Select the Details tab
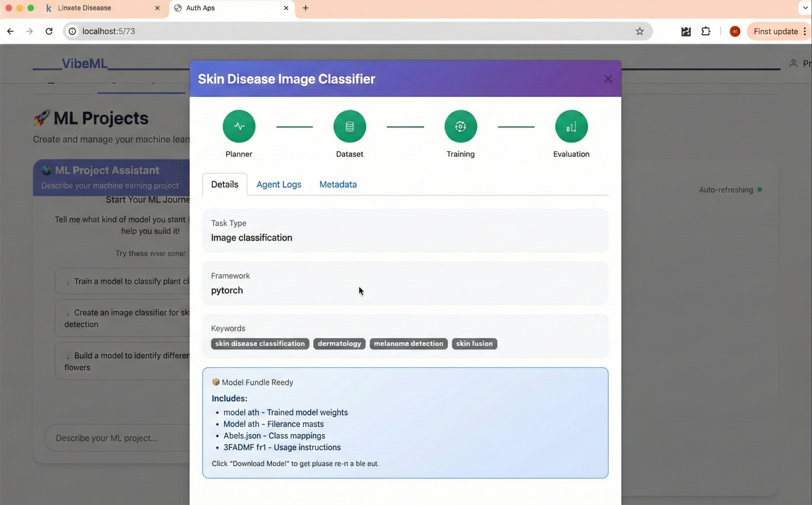 tap(224, 184)
